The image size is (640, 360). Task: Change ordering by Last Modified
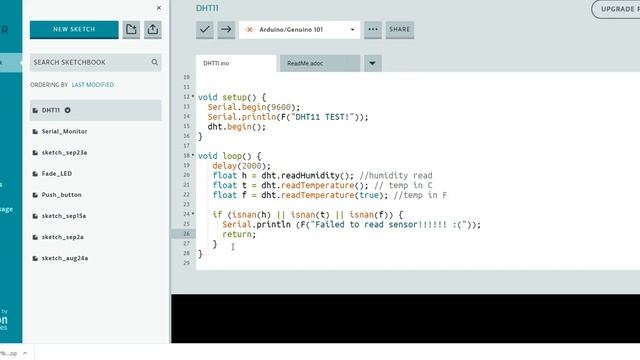[x=93, y=85]
